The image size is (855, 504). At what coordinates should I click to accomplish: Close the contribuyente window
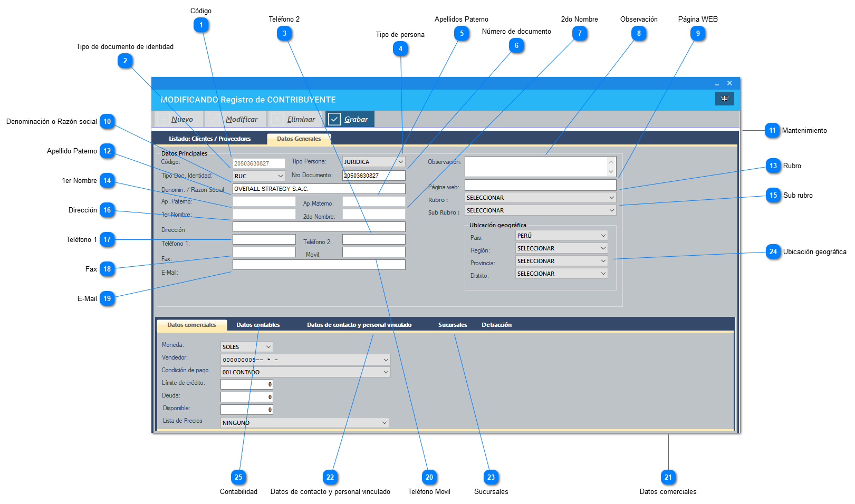point(730,83)
